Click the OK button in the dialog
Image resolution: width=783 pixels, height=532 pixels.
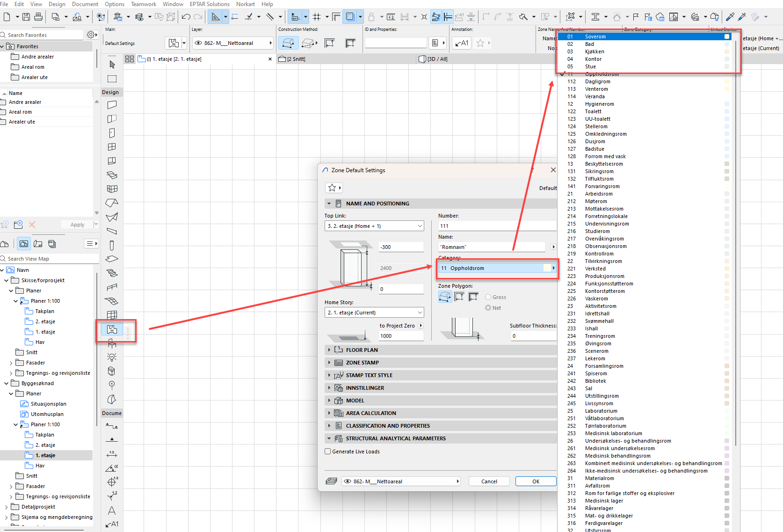536,481
